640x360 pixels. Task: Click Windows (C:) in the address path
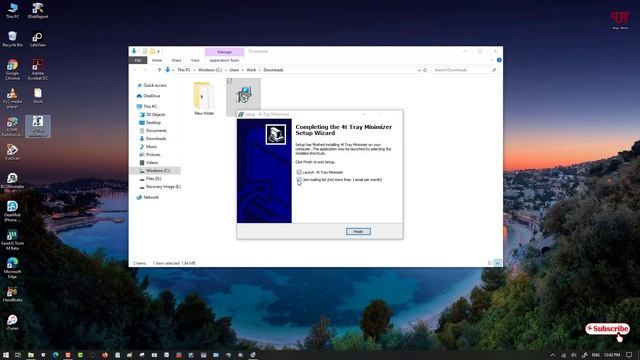pos(210,70)
